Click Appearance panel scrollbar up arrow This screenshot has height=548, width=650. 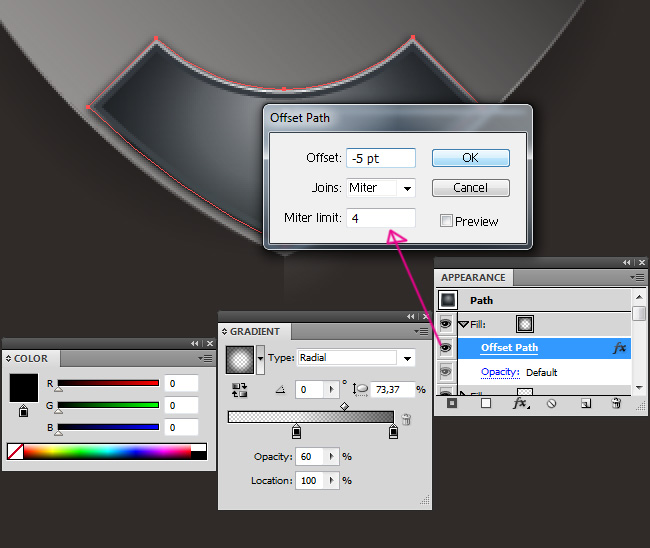639,297
